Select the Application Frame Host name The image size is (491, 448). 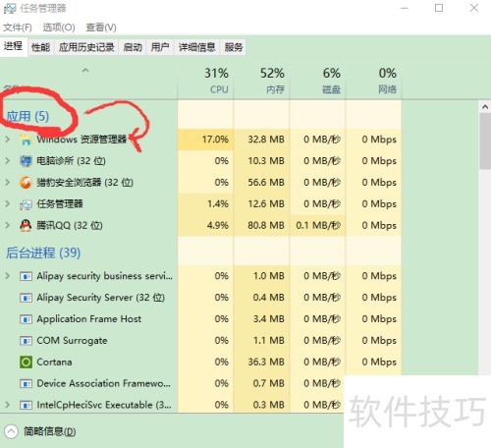coord(89,319)
